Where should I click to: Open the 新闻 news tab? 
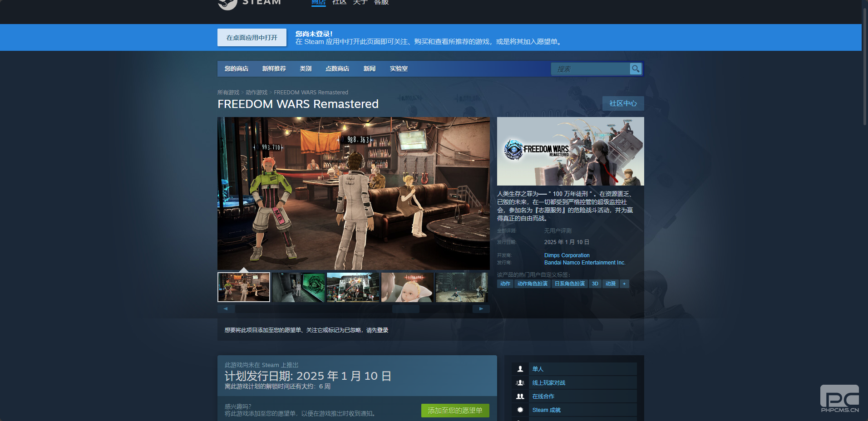370,69
